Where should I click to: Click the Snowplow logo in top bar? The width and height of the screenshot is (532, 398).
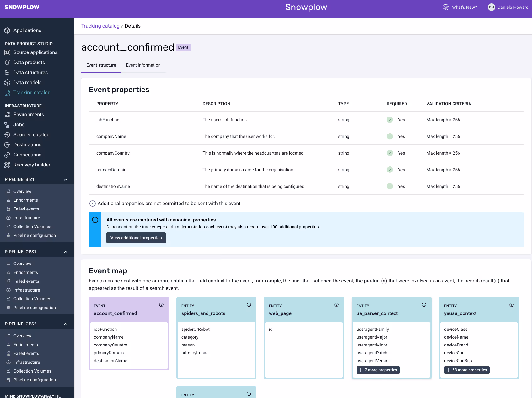pyautogui.click(x=22, y=7)
